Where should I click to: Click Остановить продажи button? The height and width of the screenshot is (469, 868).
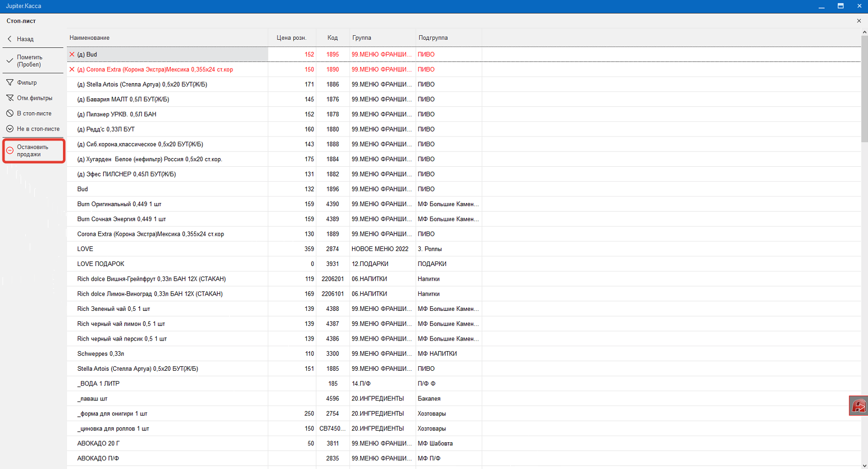pyautogui.click(x=34, y=151)
